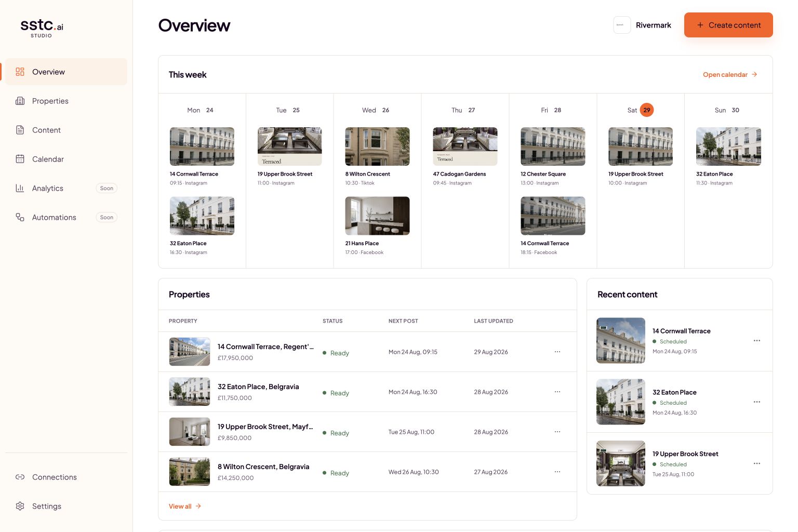Image resolution: width=798 pixels, height=532 pixels.
Task: Click the Settings gear icon
Action: pyautogui.click(x=20, y=506)
